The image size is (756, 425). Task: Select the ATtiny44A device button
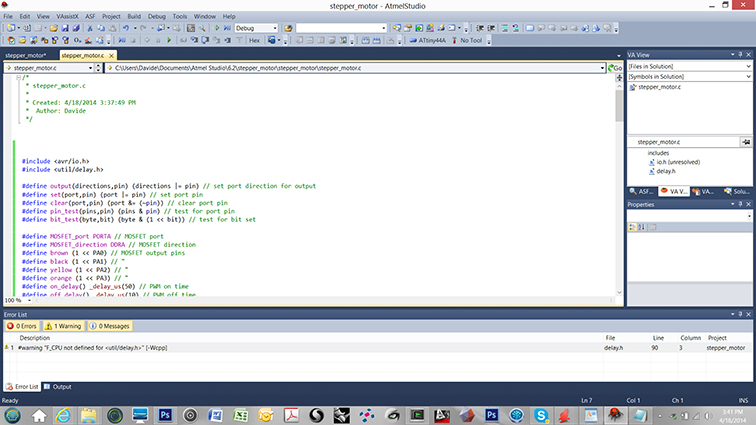click(x=428, y=41)
